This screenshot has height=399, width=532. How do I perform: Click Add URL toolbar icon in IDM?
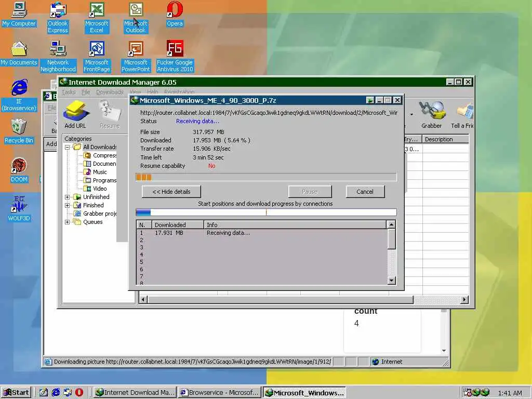click(x=75, y=115)
